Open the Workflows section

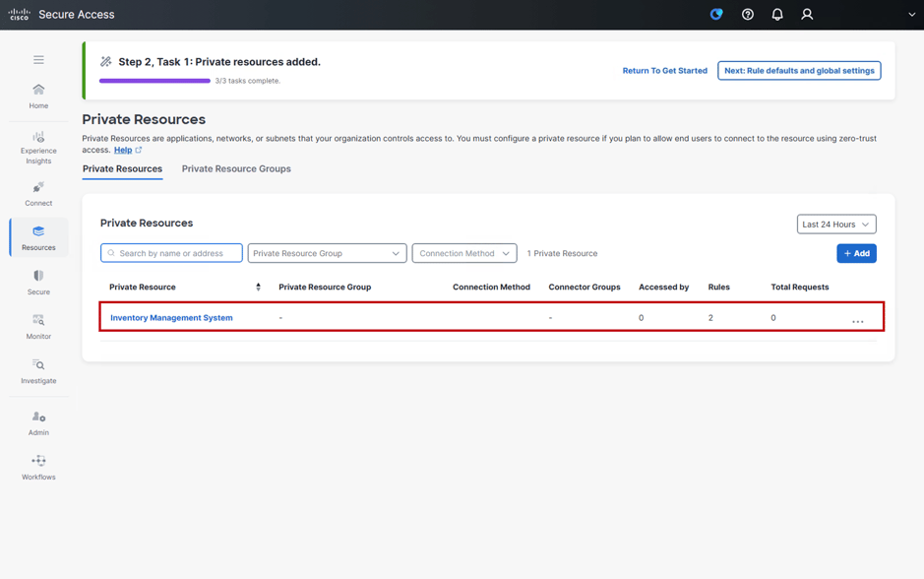click(x=38, y=467)
